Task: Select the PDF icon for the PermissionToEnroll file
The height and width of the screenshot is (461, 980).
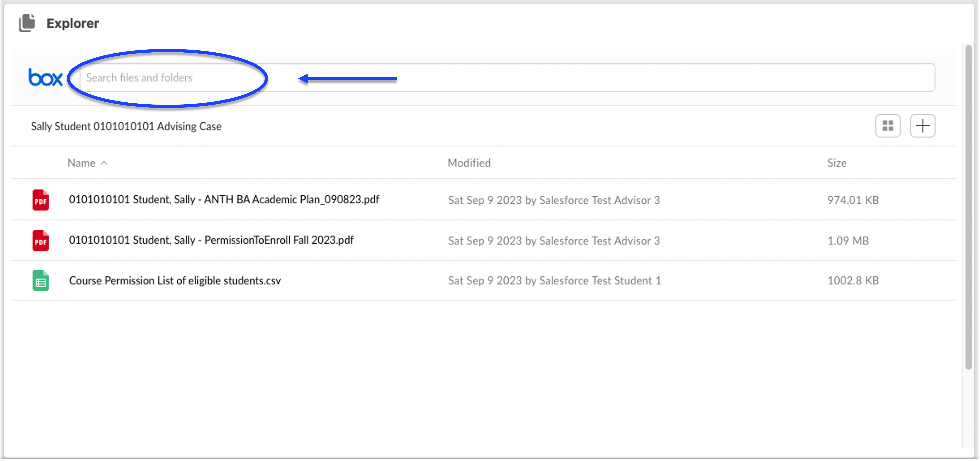Action: [x=40, y=240]
